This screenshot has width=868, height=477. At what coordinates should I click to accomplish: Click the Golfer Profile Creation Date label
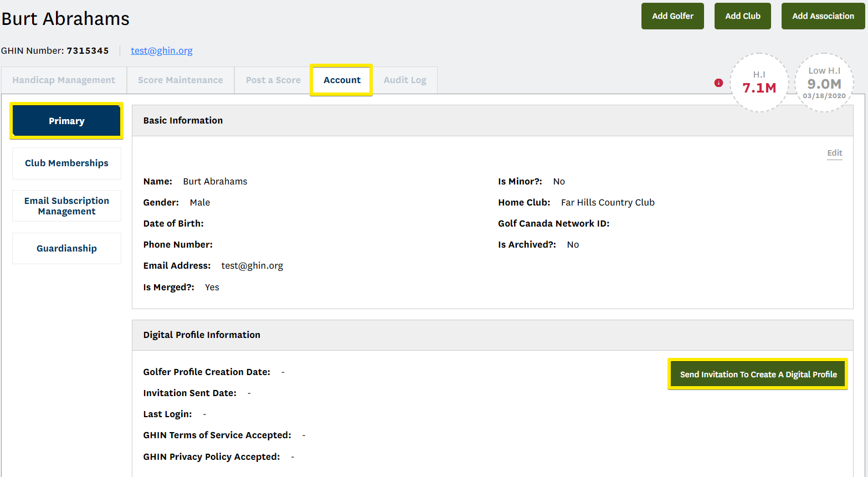207,372
